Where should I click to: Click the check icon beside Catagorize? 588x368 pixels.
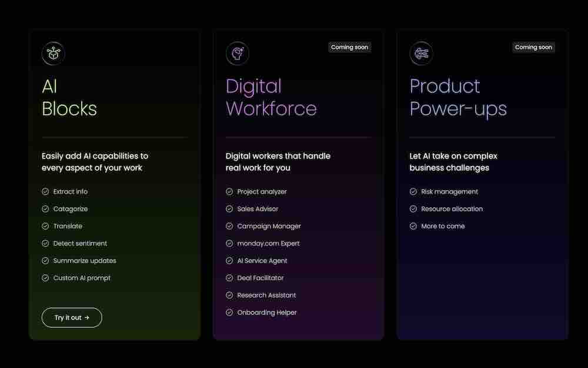pos(45,209)
